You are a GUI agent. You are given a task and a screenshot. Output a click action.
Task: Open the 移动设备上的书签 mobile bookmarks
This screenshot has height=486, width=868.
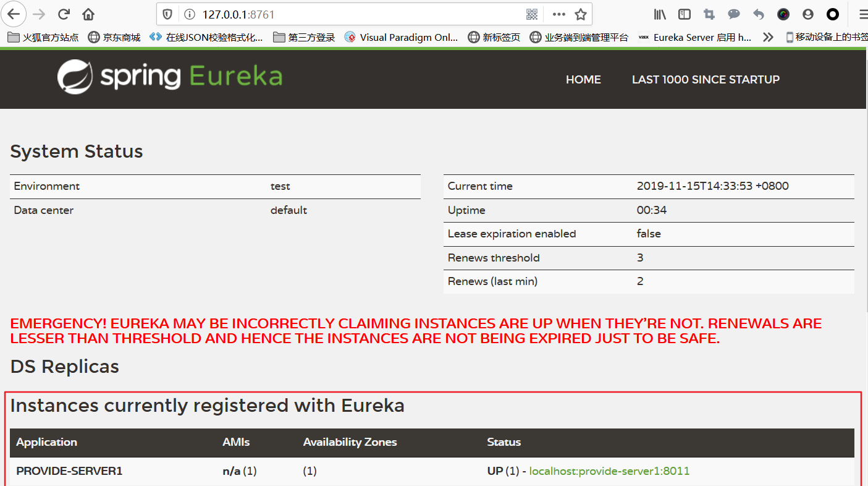coord(827,37)
